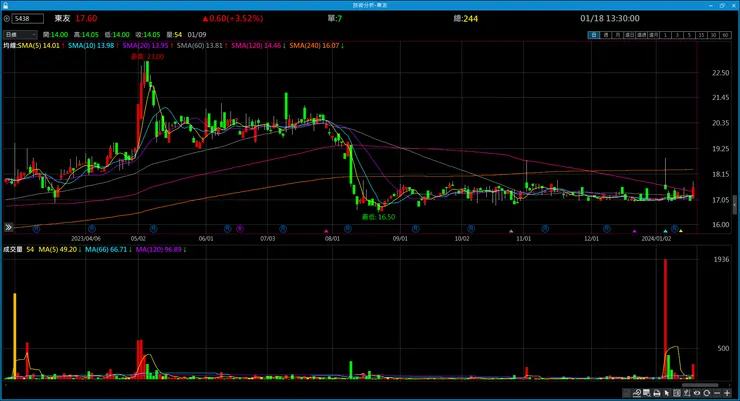
Task: Switch to the 週 weekly period tab
Action: click(605, 35)
